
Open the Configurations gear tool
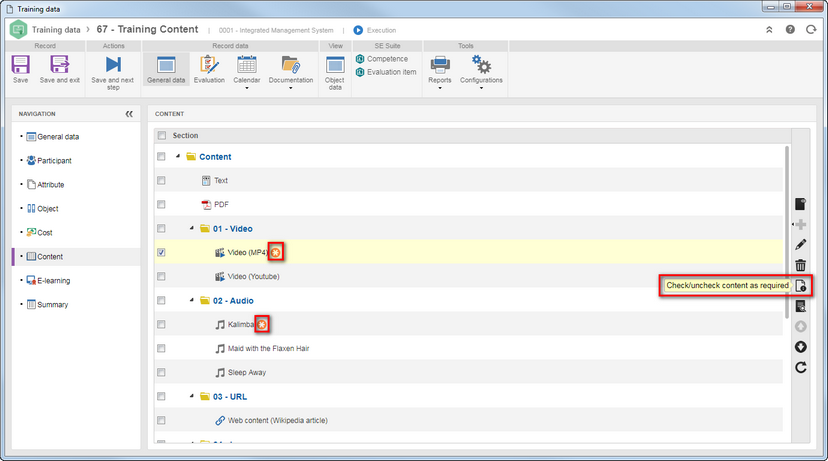click(481, 69)
